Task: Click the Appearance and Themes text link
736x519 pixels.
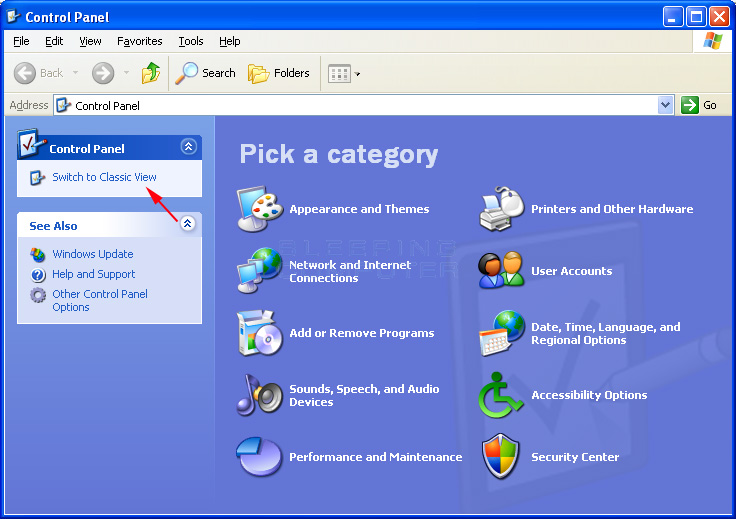Action: pyautogui.click(x=359, y=209)
